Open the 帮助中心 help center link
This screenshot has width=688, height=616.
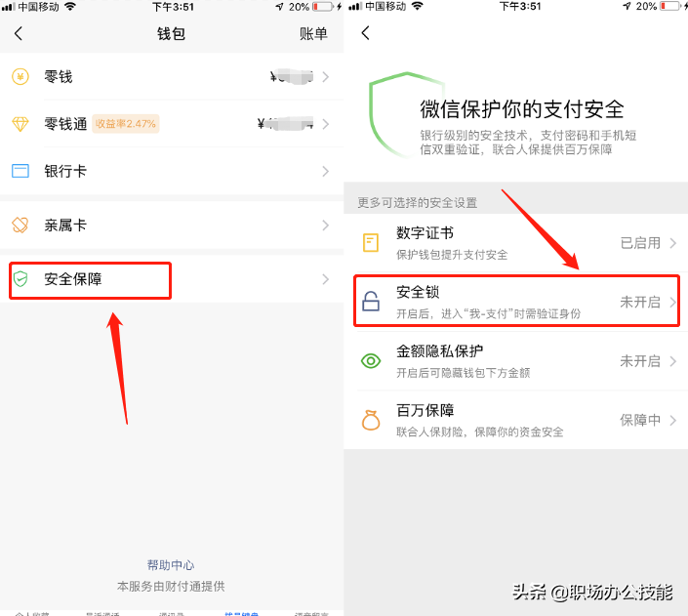pyautogui.click(x=171, y=565)
